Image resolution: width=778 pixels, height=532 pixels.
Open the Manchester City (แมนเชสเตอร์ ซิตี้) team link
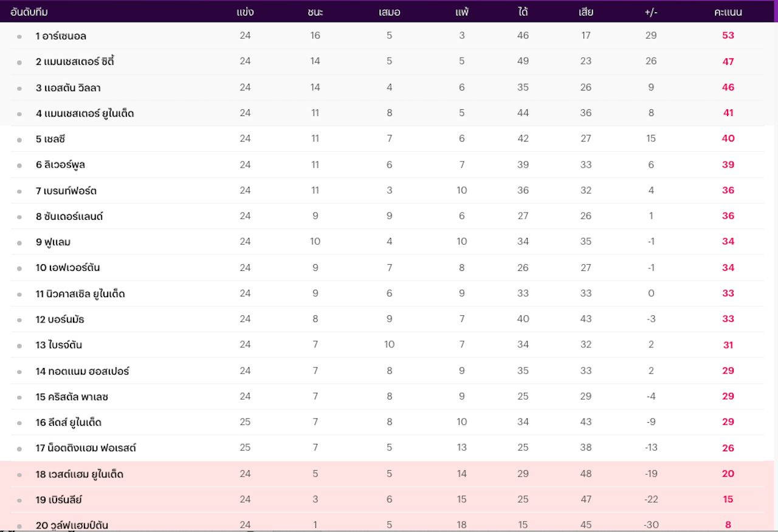[x=75, y=61]
